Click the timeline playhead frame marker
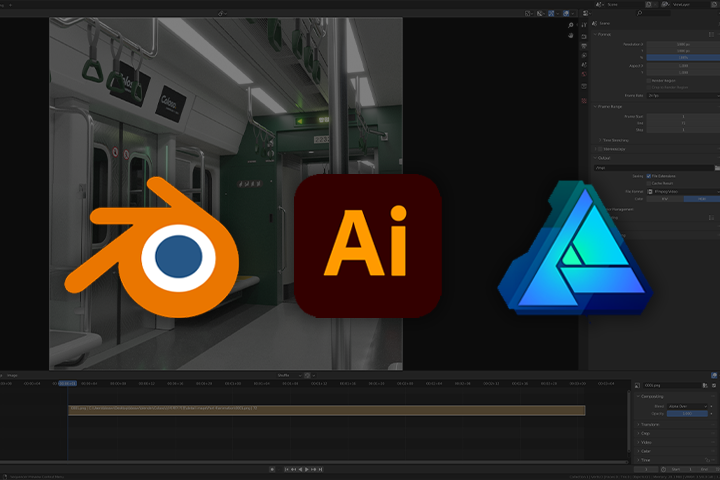 [68, 383]
